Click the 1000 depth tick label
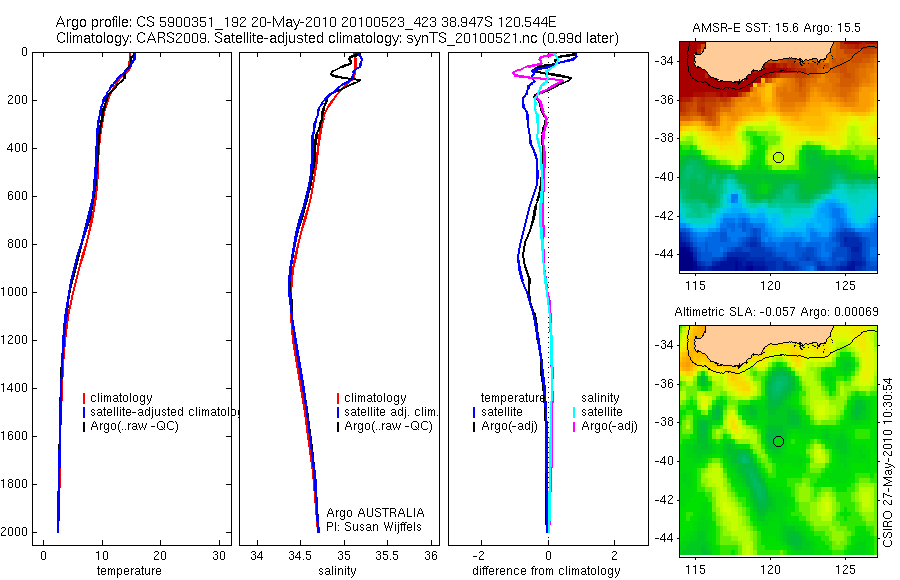 pos(17,292)
